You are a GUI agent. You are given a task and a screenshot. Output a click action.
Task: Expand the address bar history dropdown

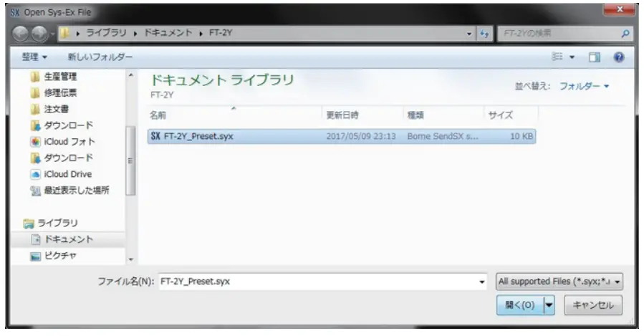pos(469,34)
